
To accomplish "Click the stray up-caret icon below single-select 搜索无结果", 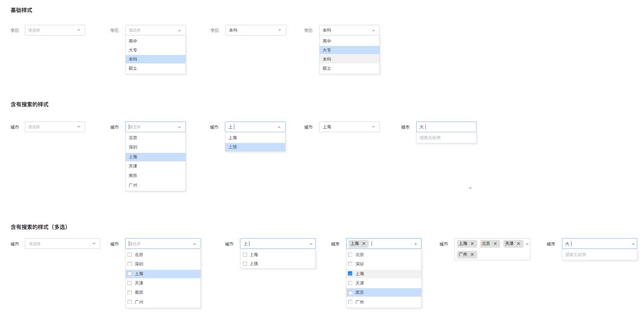I will click(470, 188).
